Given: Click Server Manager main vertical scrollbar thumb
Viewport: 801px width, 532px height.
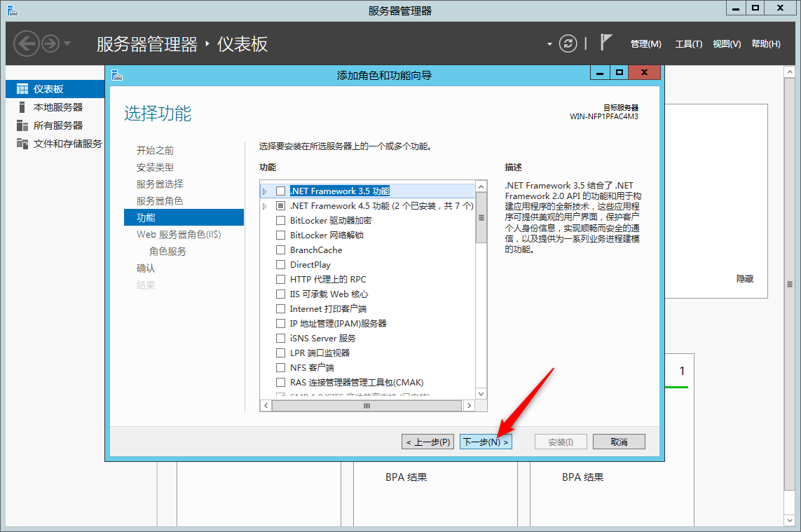Looking at the screenshot, I should pos(790,284).
